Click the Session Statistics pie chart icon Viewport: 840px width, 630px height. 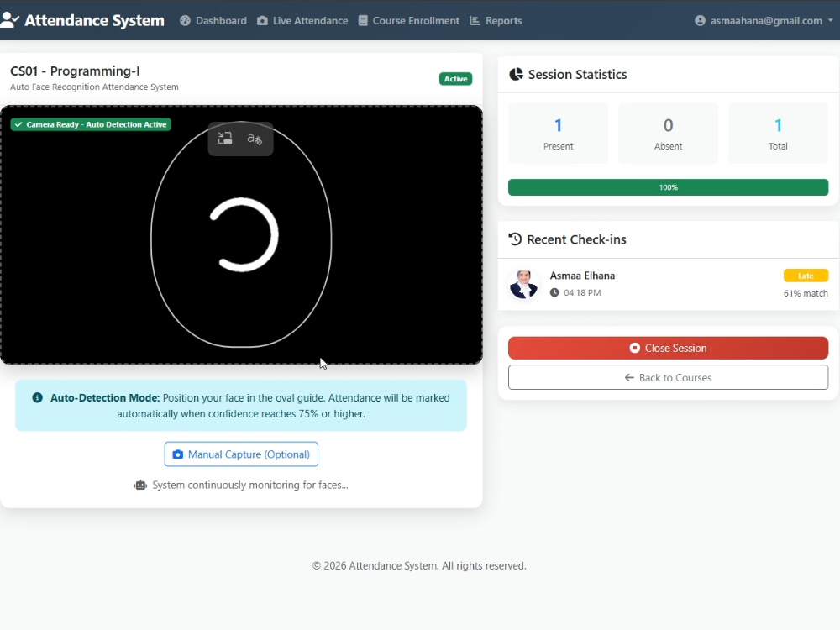tap(516, 74)
